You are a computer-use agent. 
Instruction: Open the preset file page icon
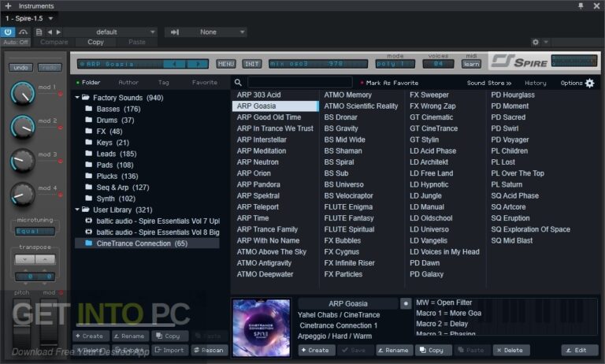click(x=39, y=32)
